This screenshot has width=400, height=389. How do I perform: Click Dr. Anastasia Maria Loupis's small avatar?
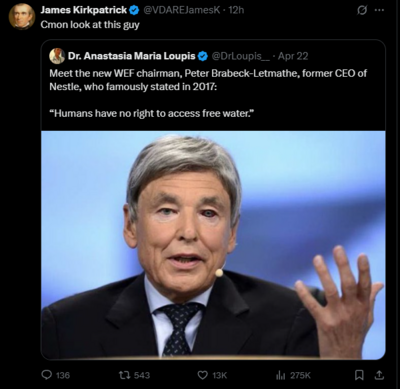57,56
